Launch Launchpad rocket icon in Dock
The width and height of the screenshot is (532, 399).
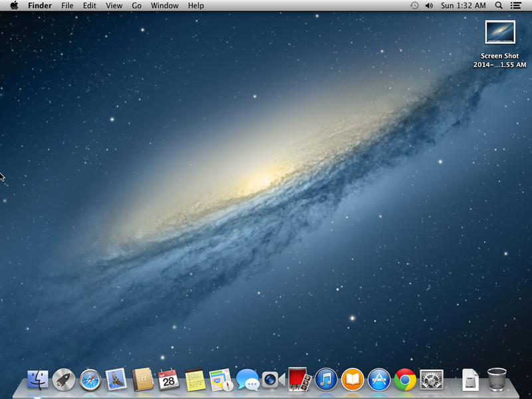(64, 379)
